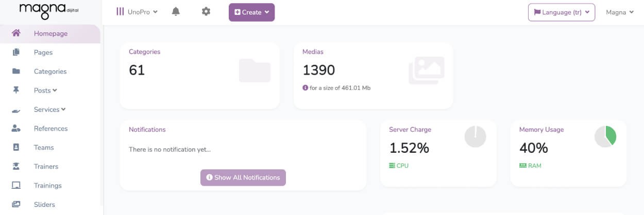
Task: Open settings via the gear icon
Action: [206, 11]
